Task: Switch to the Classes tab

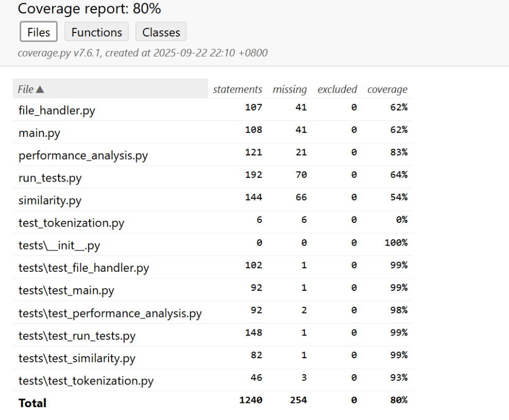Action: pos(161,32)
